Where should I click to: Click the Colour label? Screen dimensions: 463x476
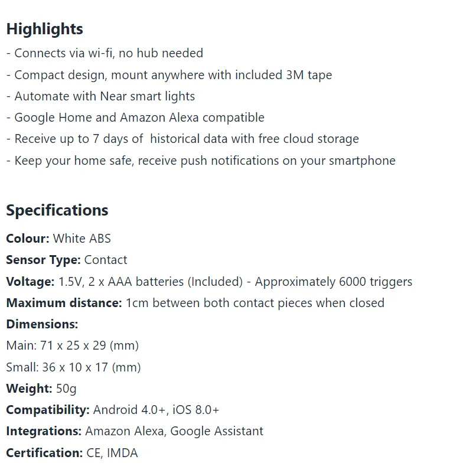[x=28, y=239]
